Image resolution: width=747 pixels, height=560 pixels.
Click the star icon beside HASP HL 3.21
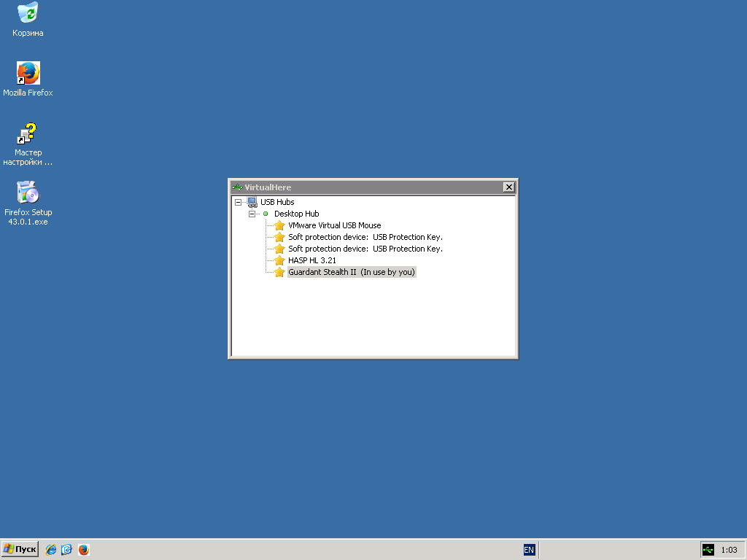click(x=279, y=260)
